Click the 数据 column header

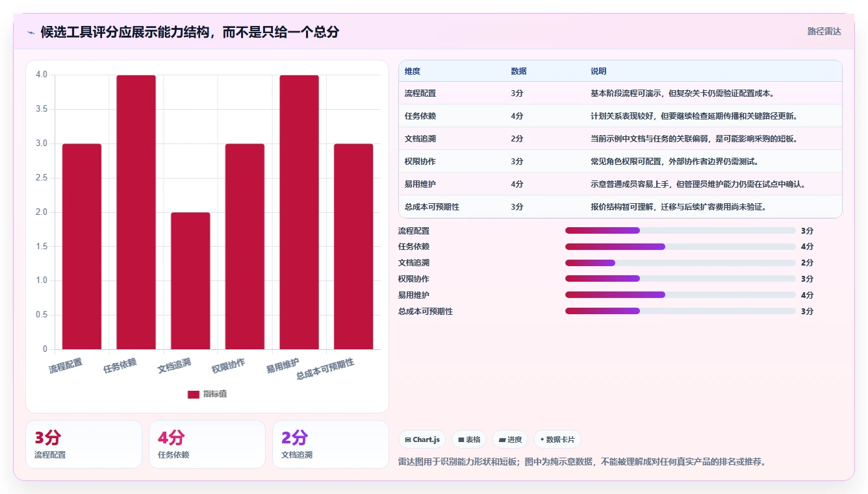point(518,71)
